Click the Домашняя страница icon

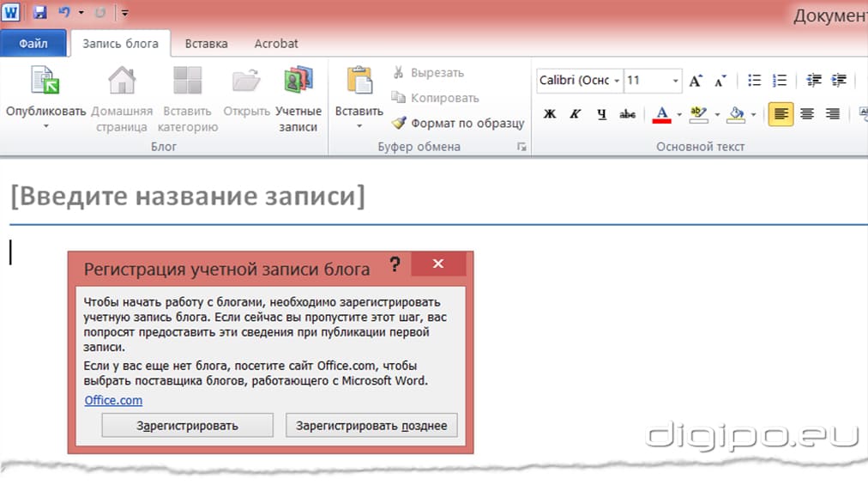[x=122, y=81]
